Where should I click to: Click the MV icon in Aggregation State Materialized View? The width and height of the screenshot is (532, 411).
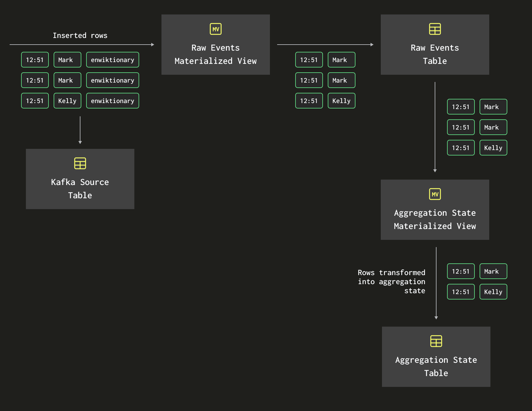click(435, 194)
